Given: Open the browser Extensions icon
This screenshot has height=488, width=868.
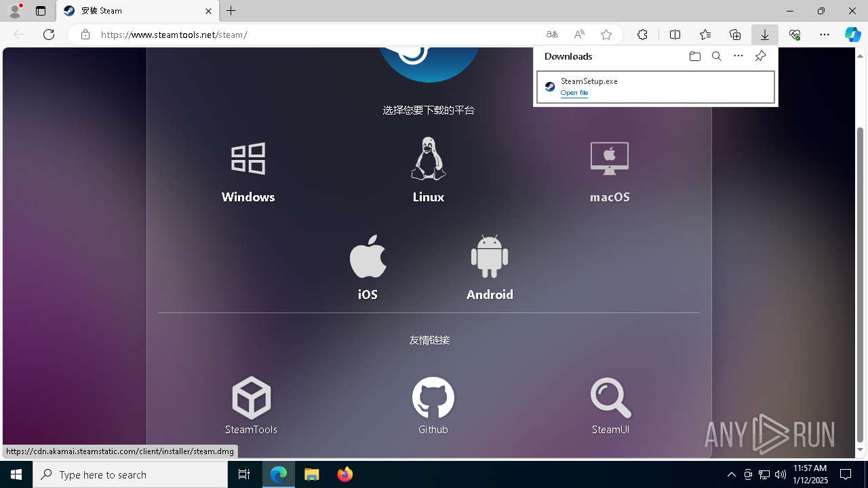Looking at the screenshot, I should (642, 35).
